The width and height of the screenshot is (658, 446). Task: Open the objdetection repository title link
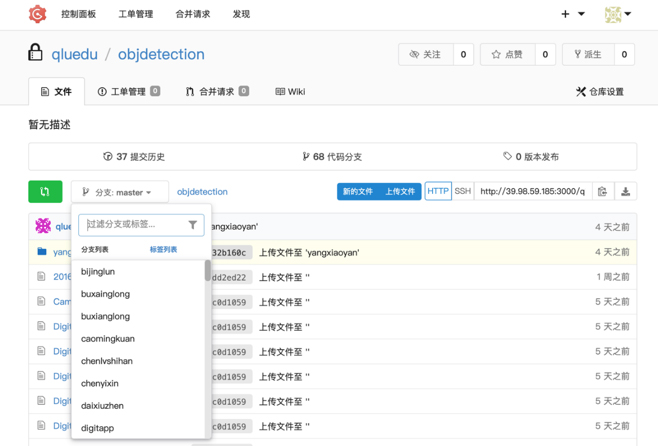(x=161, y=54)
